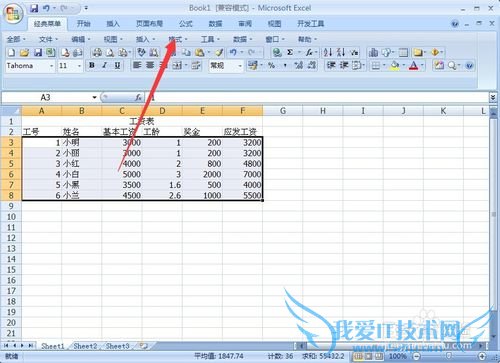Switch to Normal view in the status bar
The image size is (500, 363).
[359, 357]
